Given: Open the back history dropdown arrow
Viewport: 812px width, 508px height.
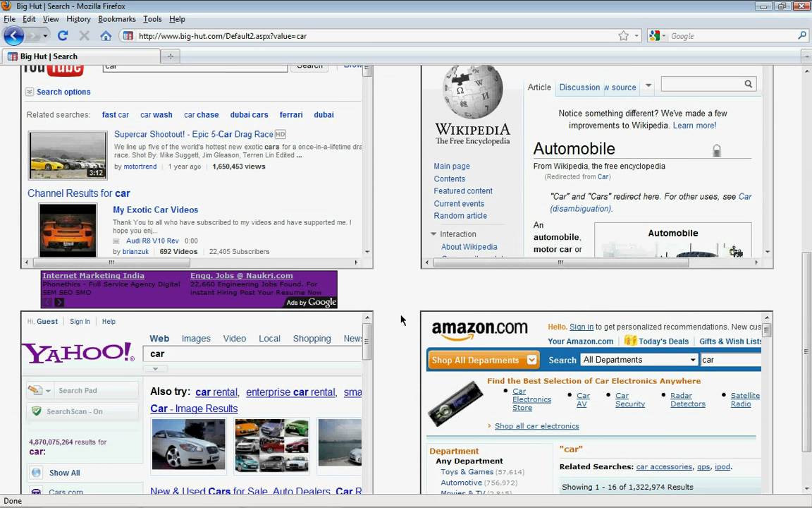Looking at the screenshot, I should pyautogui.click(x=46, y=36).
